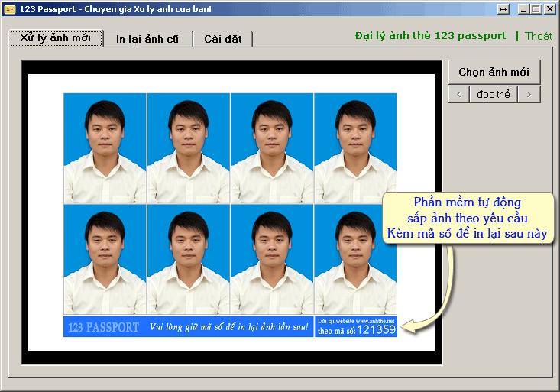Close the 123 Passport window
This screenshot has height=392, width=560.
click(549, 9)
